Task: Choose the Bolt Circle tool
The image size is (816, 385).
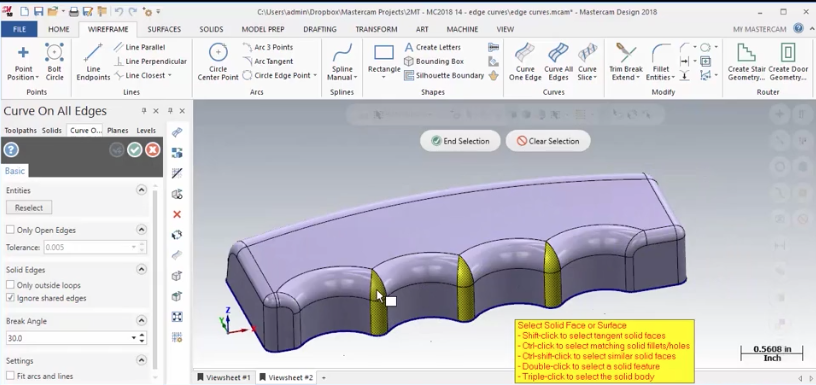Action: coord(54,62)
